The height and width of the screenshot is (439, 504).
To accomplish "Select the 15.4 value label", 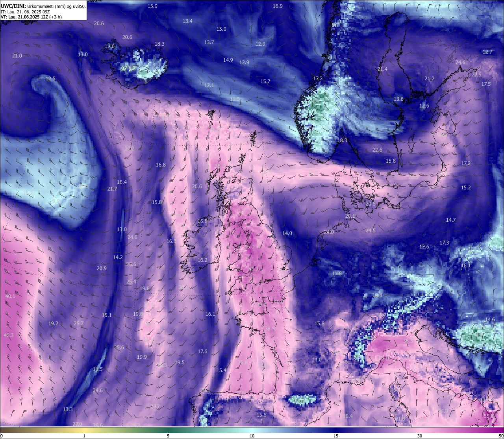I will click(x=221, y=370).
